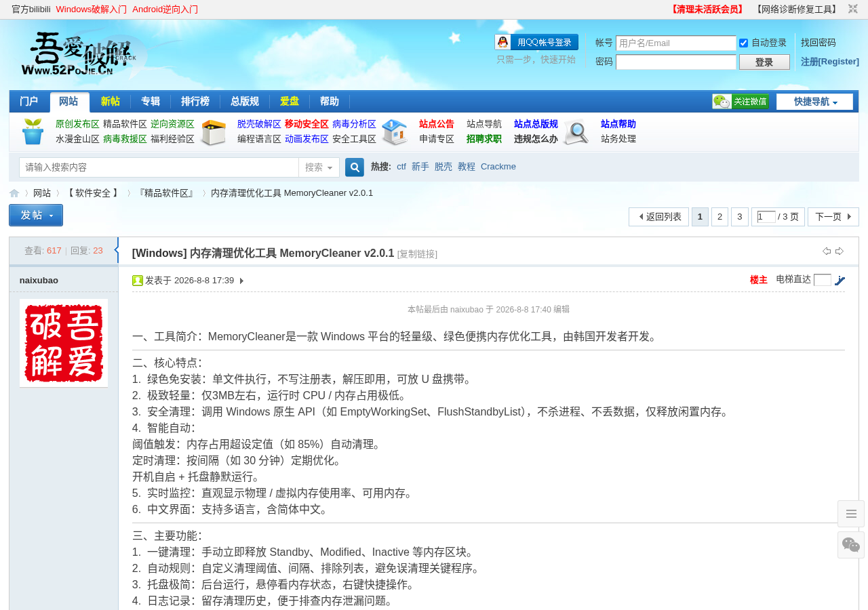
Task: Click the toolbox forum category icon
Action: pyautogui.click(x=214, y=132)
